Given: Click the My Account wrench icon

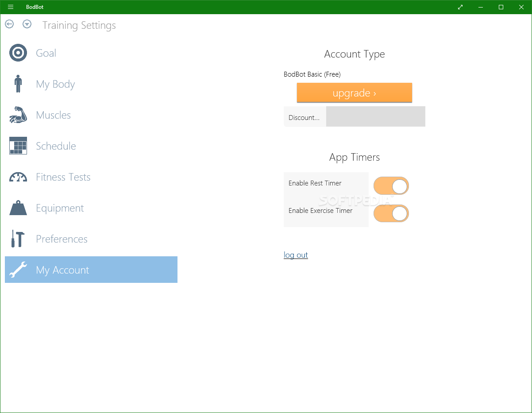Looking at the screenshot, I should 18,270.
